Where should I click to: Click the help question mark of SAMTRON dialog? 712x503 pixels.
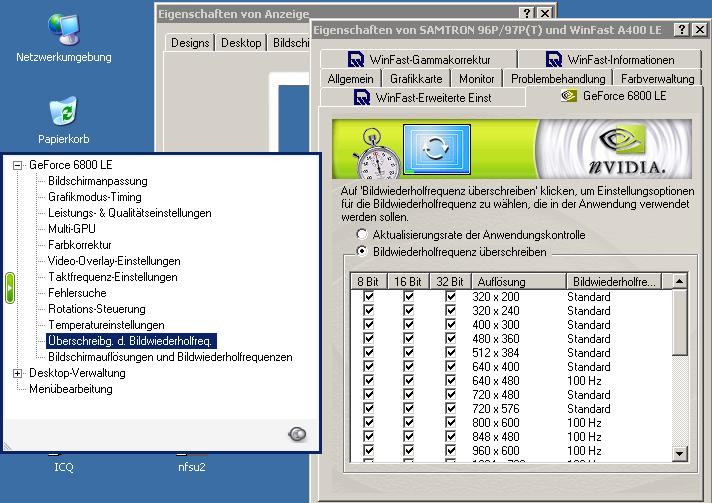pyautogui.click(x=681, y=30)
